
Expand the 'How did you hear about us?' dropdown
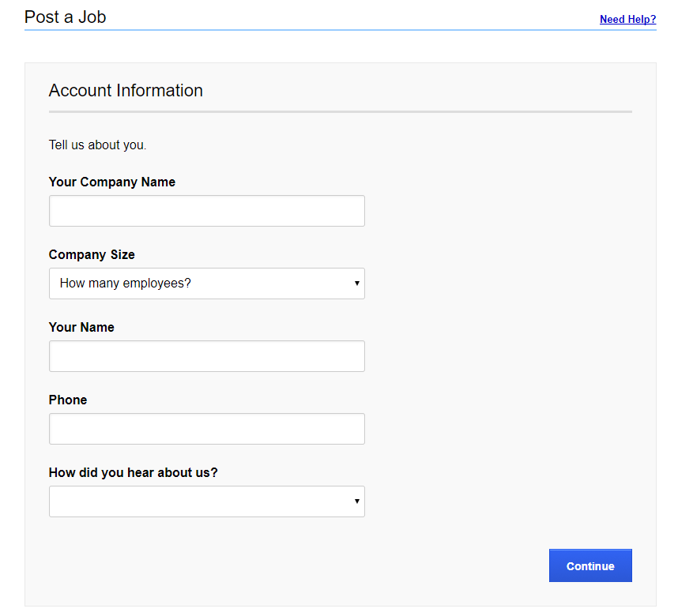(206, 501)
